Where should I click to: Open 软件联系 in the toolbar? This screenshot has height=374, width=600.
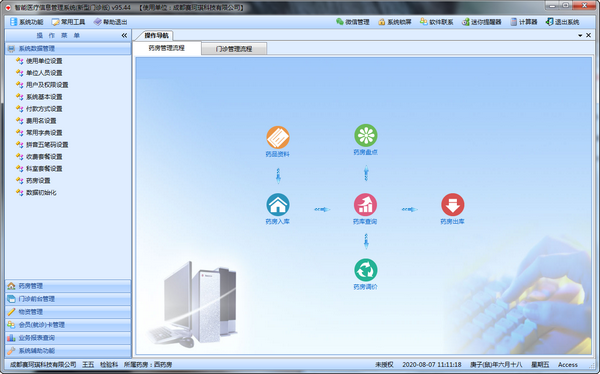tap(437, 22)
